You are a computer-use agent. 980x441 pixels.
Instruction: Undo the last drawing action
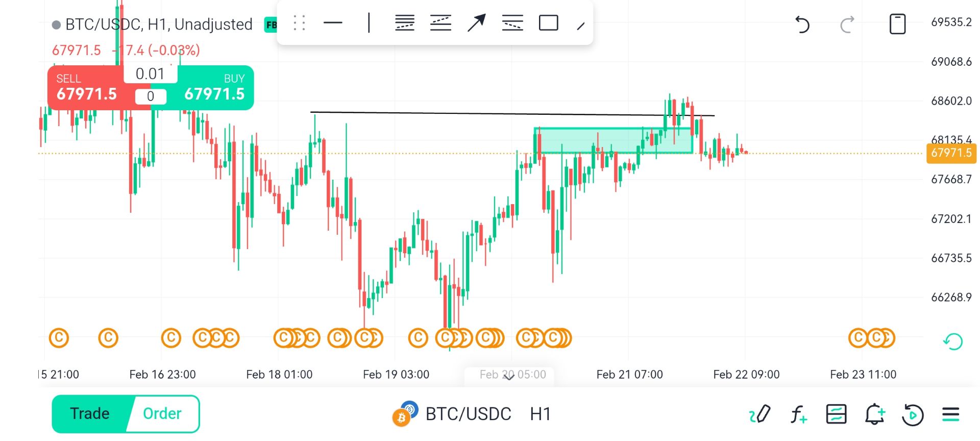tap(802, 24)
